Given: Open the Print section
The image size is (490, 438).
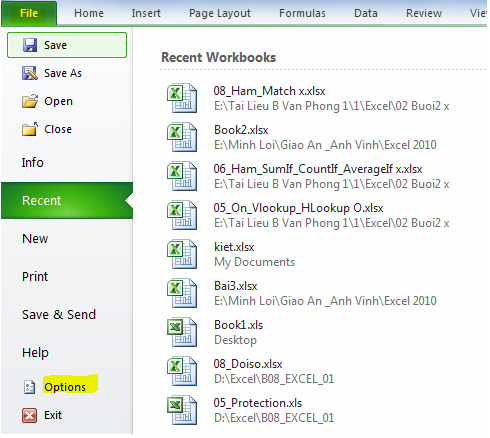Looking at the screenshot, I should point(35,276).
